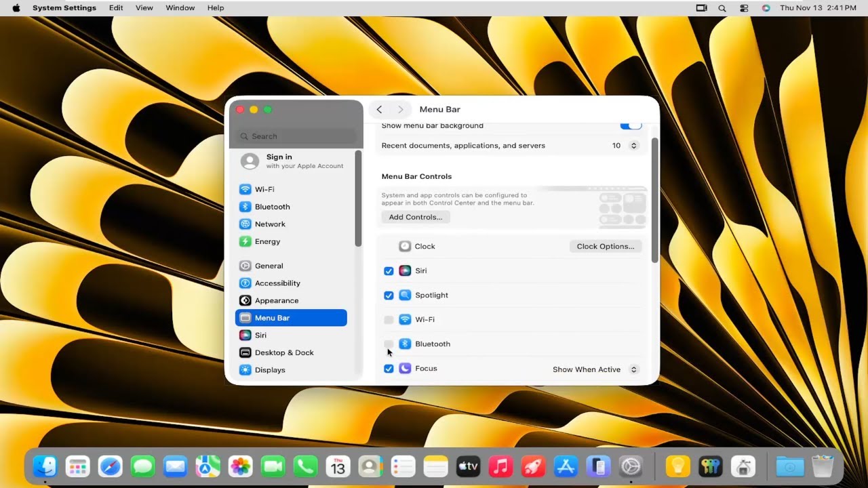Image resolution: width=868 pixels, height=488 pixels.
Task: Open Accessibility settings in sidebar
Action: tap(291, 283)
